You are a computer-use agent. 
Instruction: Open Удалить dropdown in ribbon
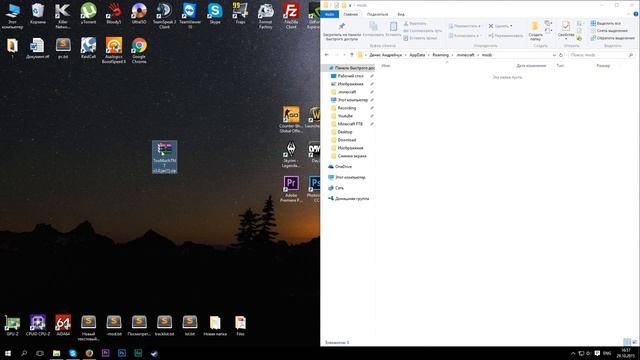500,26
